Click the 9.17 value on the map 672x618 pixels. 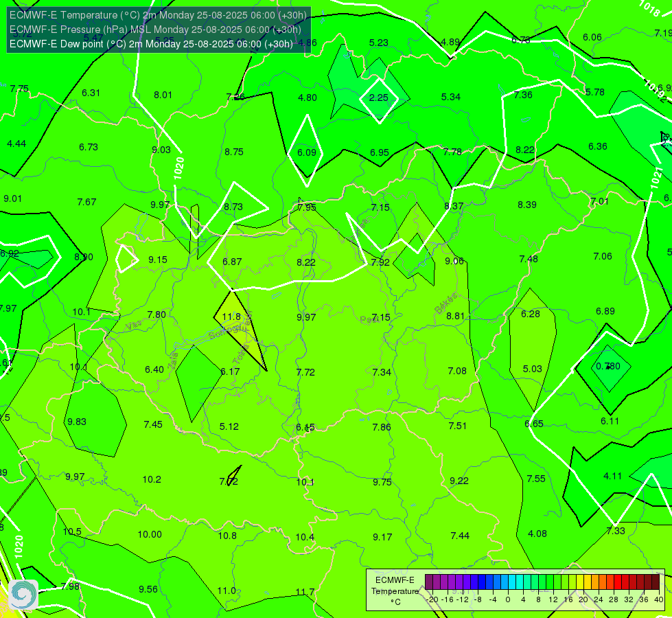382,537
